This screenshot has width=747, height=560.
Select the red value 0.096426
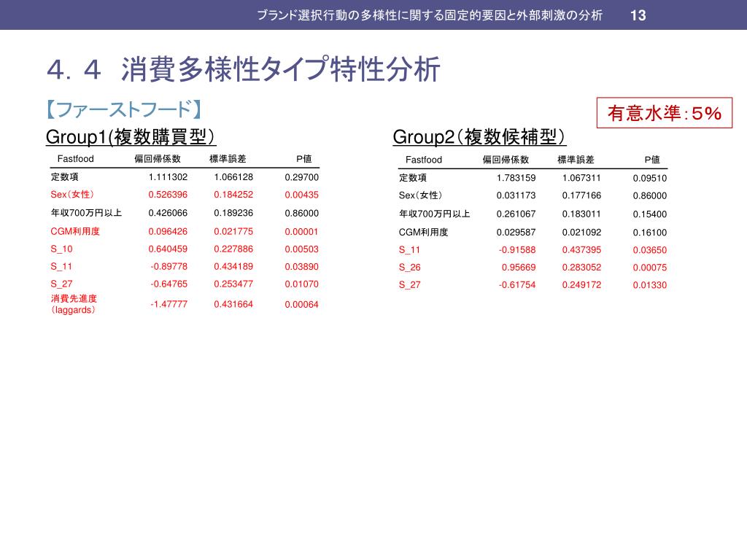tap(168, 231)
